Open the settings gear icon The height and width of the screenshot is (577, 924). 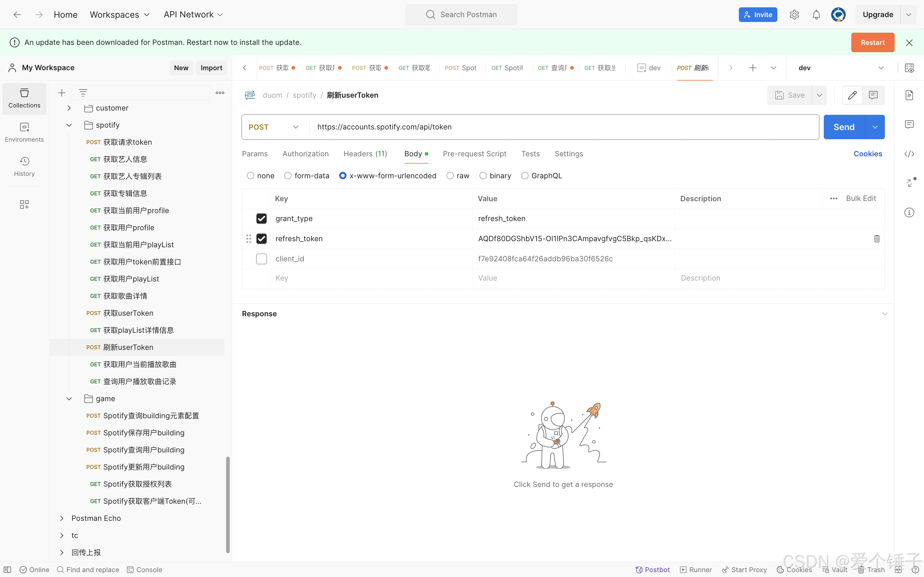click(x=794, y=15)
